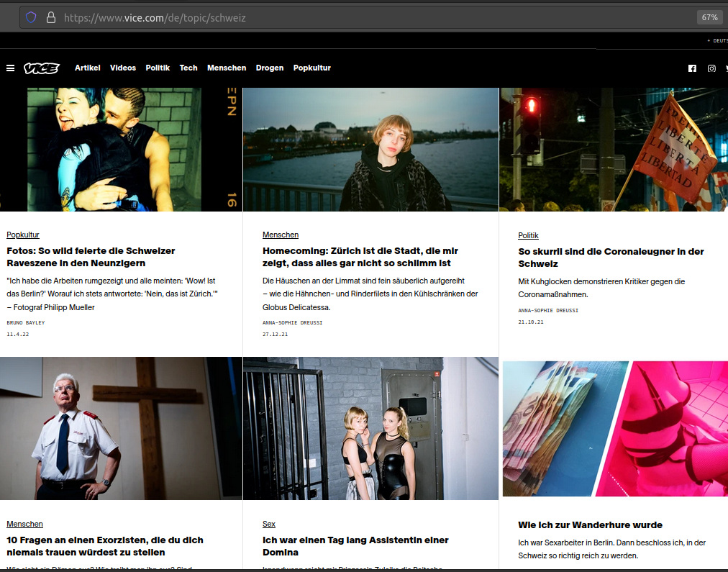728x572 pixels.
Task: Click the browser address bar URL
Action: (155, 18)
